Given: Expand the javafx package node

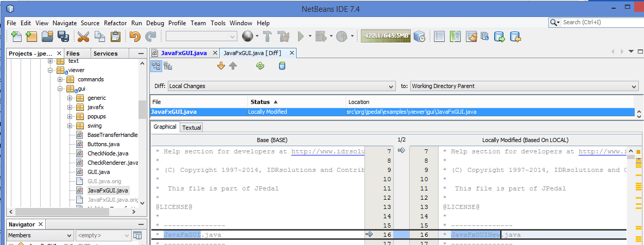Looking at the screenshot, I should tap(69, 107).
